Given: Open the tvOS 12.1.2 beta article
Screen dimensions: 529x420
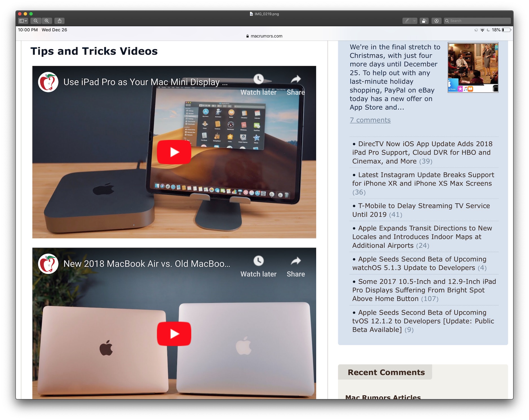Looking at the screenshot, I should (x=423, y=321).
